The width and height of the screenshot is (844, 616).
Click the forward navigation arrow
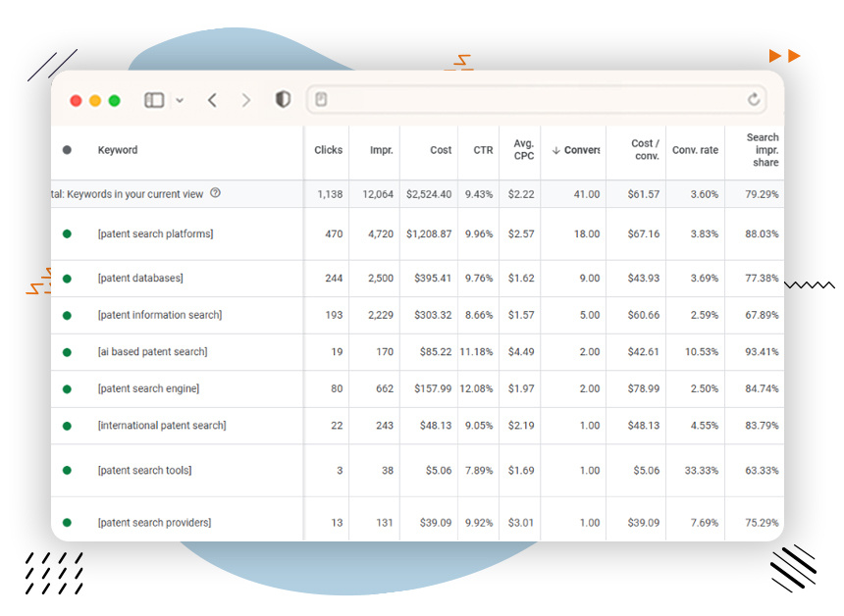point(246,100)
